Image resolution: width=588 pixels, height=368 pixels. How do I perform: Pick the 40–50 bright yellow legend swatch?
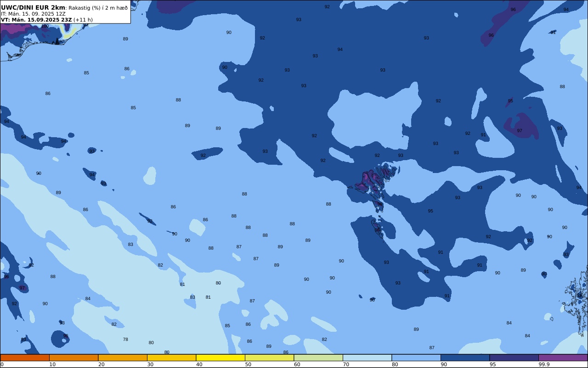click(x=220, y=357)
